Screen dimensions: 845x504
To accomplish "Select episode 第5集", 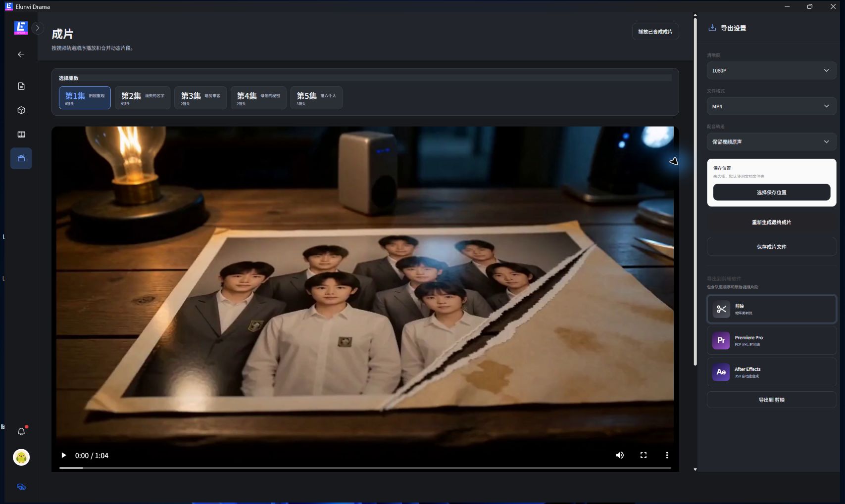I will (x=316, y=97).
